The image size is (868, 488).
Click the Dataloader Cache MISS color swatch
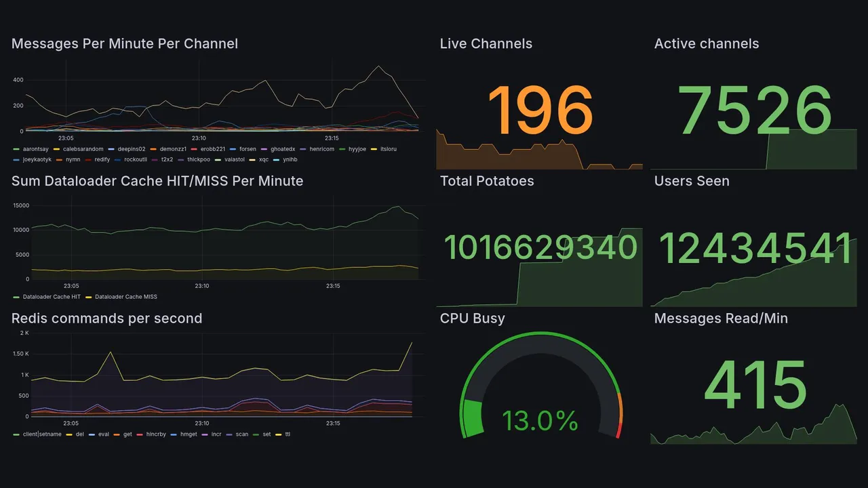tap(89, 297)
